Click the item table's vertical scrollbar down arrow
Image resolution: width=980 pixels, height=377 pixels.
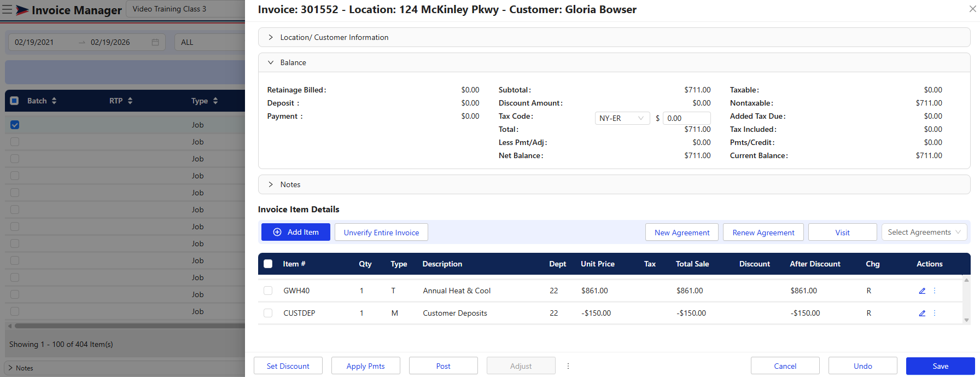966,320
